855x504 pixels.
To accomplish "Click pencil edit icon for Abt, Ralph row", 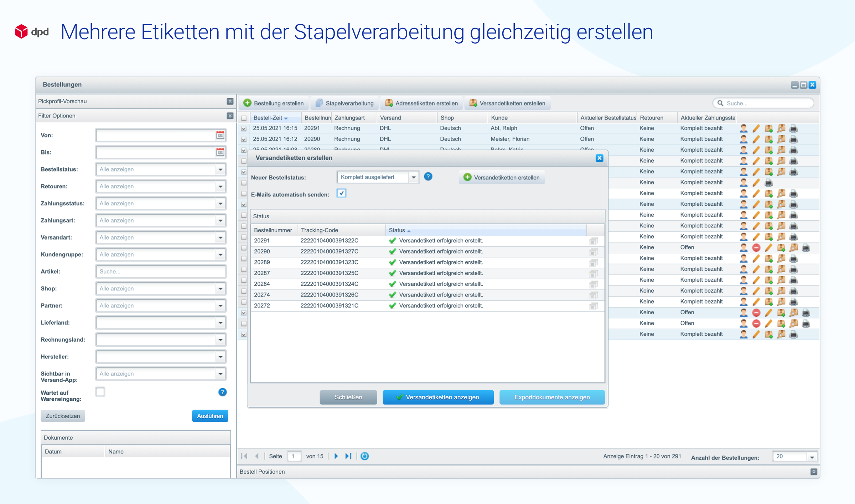I will (x=756, y=128).
